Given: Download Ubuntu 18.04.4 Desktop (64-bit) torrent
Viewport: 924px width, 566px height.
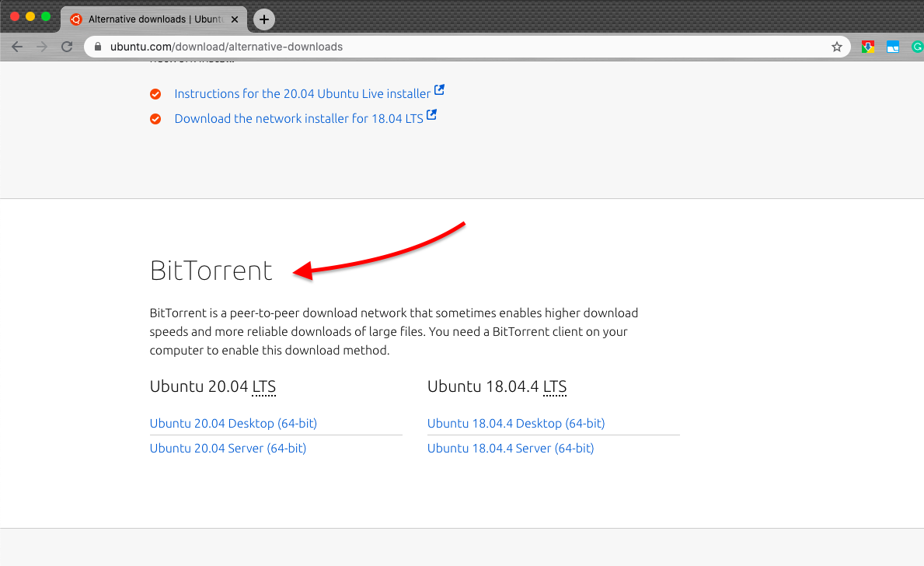Looking at the screenshot, I should [516, 423].
